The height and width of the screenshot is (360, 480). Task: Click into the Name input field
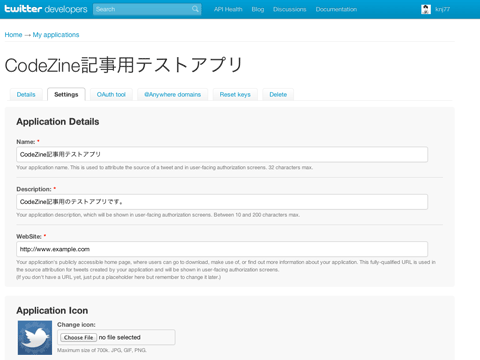(222, 154)
